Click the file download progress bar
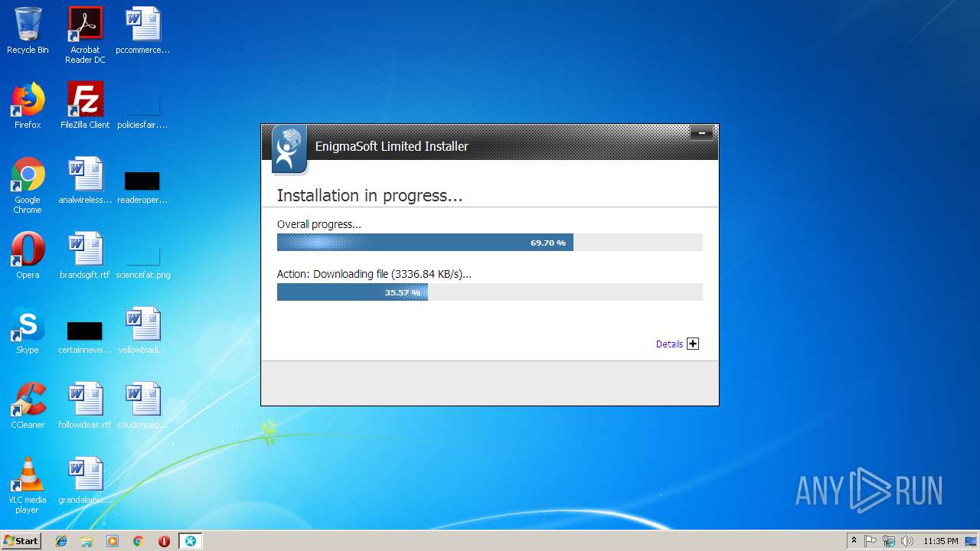Image resolution: width=980 pixels, height=551 pixels. [x=489, y=292]
